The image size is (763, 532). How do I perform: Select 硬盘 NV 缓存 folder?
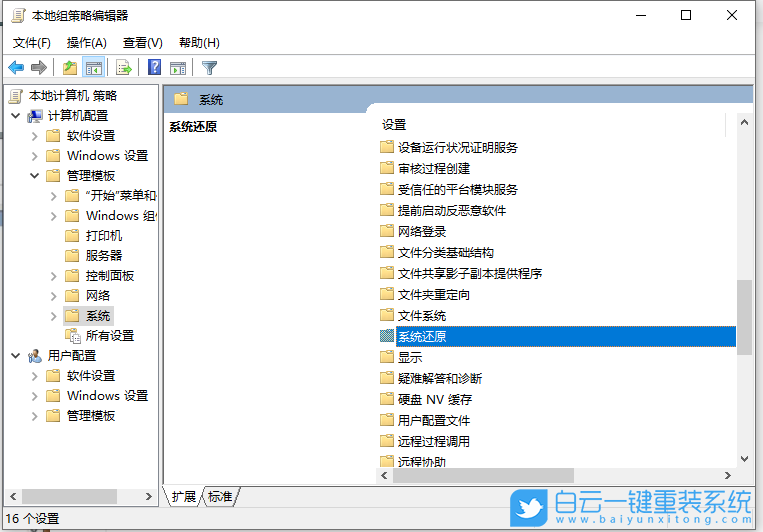coord(435,400)
